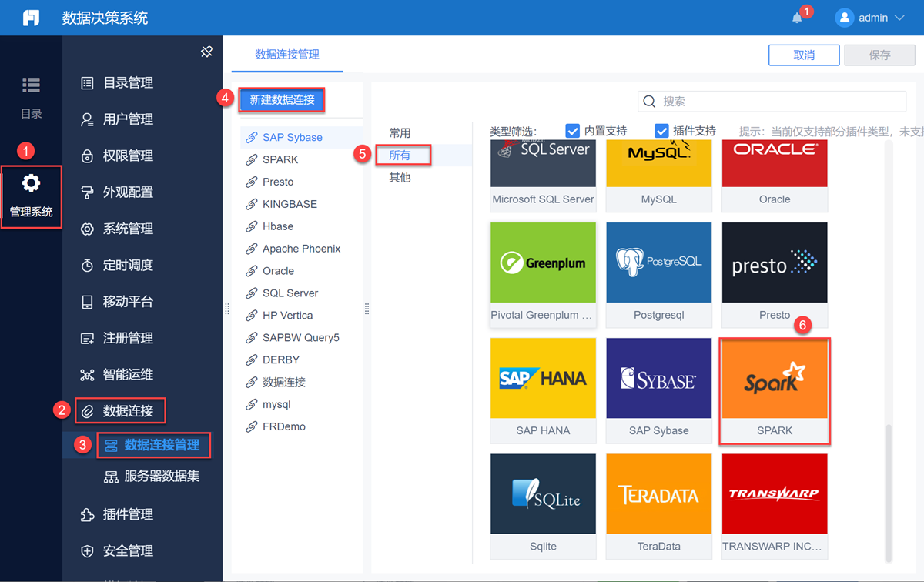Screen dimensions: 924x582
Task: Toggle the 插件支持 checkbox
Action: (x=661, y=131)
